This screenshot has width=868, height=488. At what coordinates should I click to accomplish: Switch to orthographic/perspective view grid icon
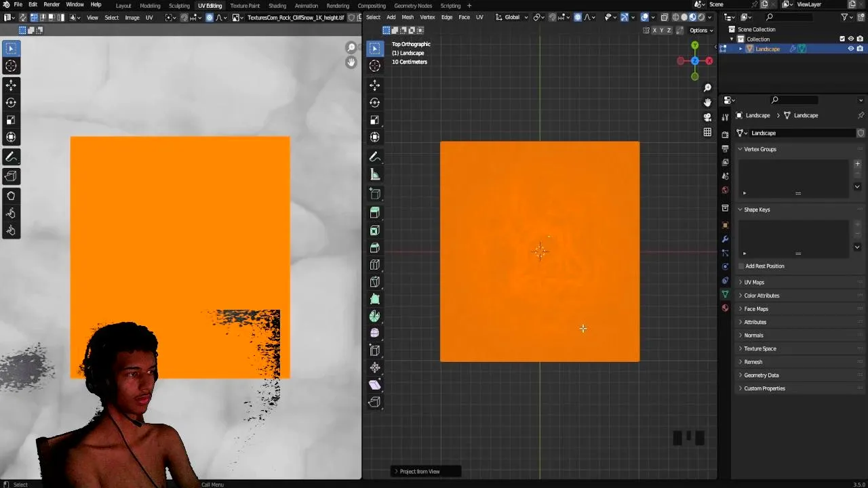707,132
